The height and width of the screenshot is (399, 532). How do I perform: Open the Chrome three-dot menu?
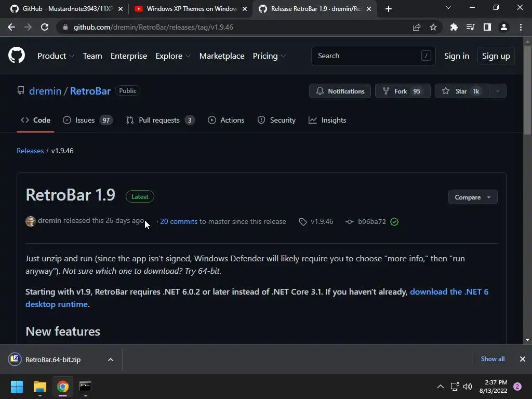pyautogui.click(x=521, y=27)
